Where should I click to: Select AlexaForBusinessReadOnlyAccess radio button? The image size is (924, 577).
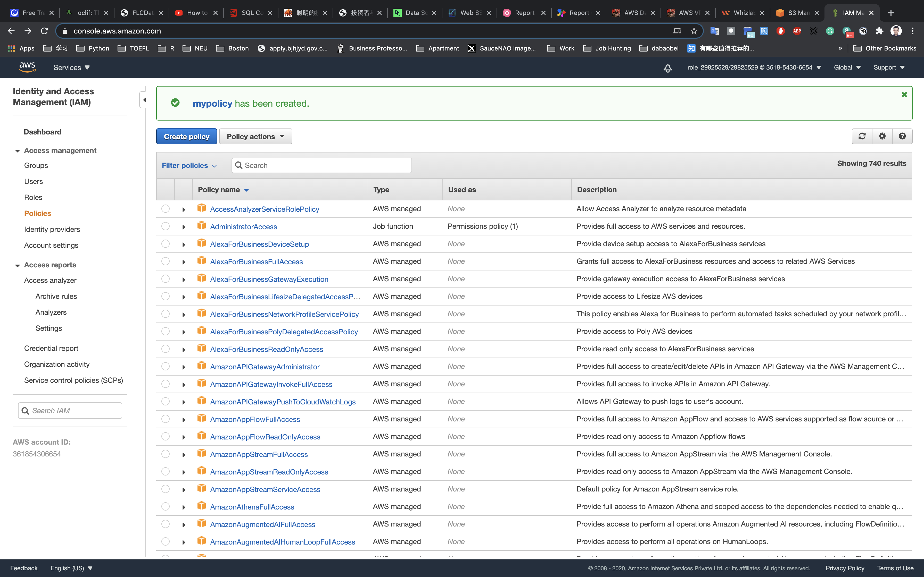point(165,349)
